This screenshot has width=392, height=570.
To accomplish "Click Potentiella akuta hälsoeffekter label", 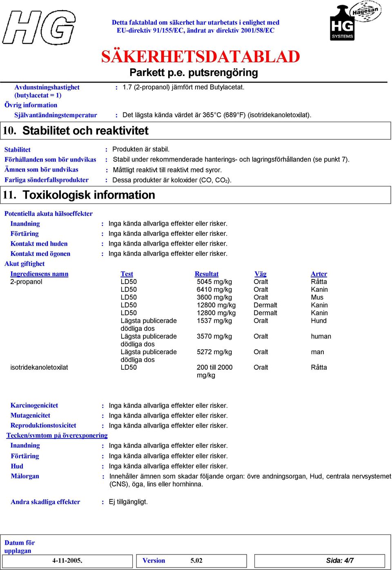I will pyautogui.click(x=49, y=214).
